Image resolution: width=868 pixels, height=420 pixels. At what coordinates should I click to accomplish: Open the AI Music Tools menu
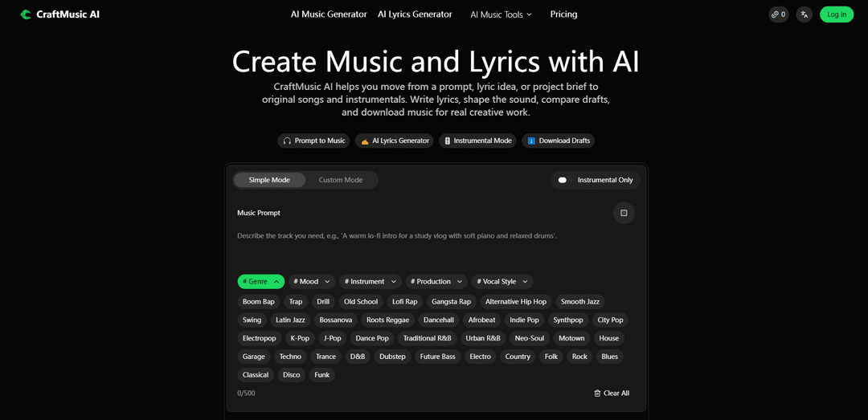[501, 14]
